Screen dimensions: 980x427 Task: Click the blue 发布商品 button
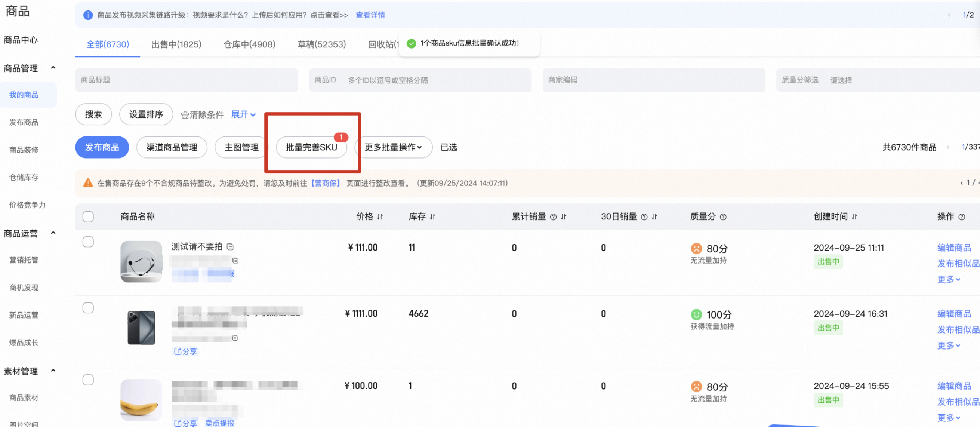tap(102, 147)
